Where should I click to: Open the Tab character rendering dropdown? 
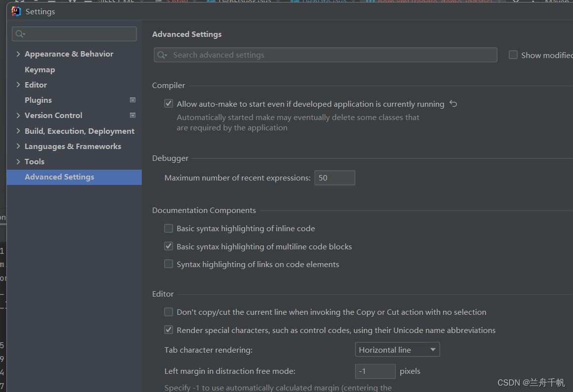coord(397,349)
